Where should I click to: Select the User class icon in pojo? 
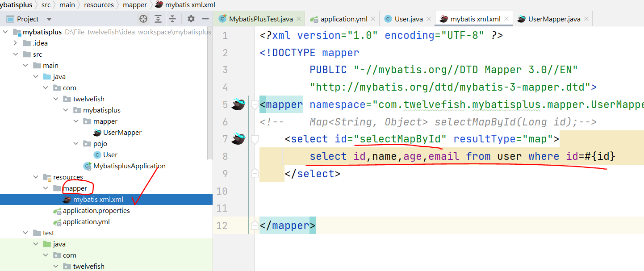pos(97,155)
